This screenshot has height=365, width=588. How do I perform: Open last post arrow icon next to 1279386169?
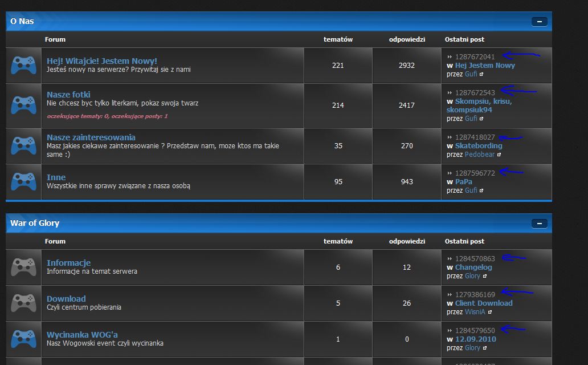click(x=450, y=295)
